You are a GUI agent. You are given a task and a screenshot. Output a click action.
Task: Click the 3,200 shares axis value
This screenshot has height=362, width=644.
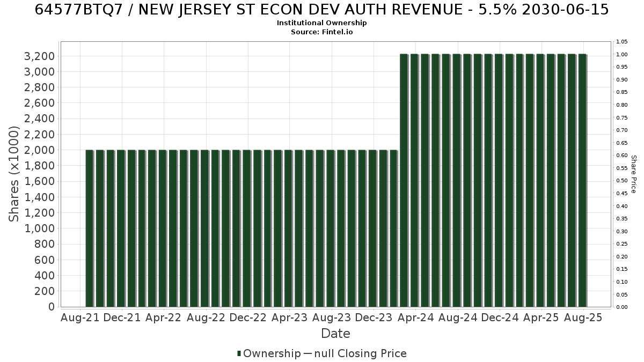click(40, 56)
